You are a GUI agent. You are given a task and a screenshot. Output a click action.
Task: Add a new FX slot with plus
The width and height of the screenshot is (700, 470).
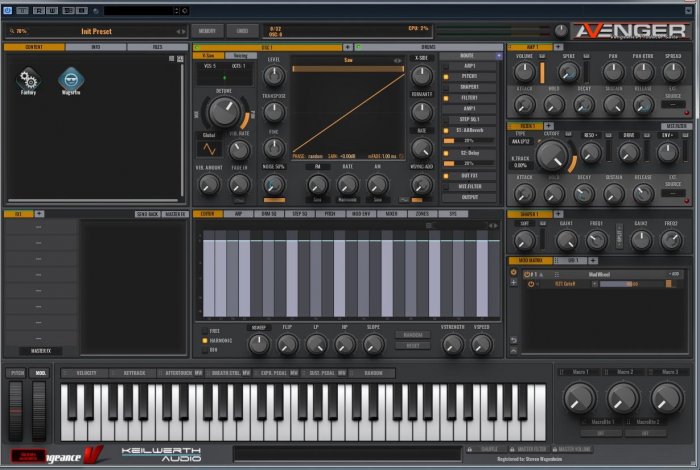pyautogui.click(x=39, y=214)
